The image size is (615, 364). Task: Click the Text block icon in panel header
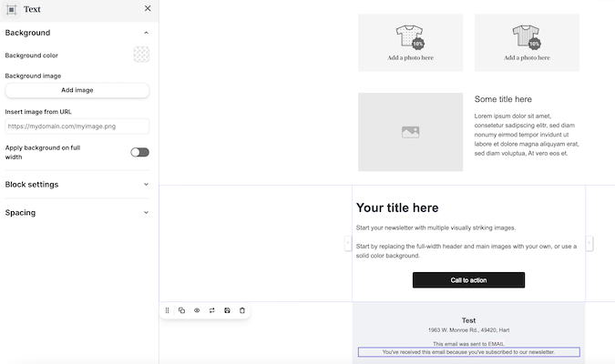(11, 9)
